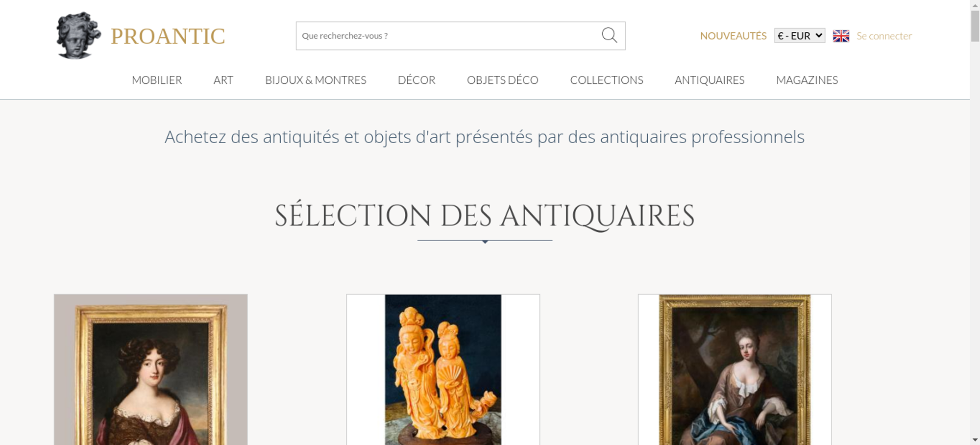Open the orange coral figurines thumbnail

point(443,370)
